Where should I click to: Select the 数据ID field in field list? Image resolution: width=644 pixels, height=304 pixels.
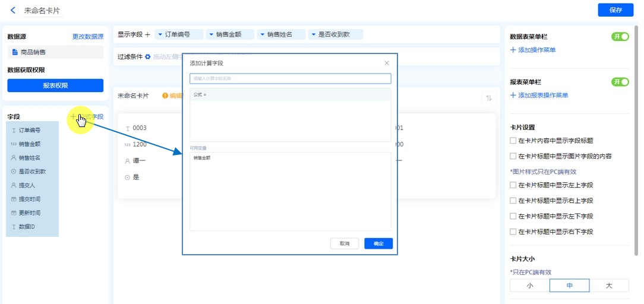[27, 227]
